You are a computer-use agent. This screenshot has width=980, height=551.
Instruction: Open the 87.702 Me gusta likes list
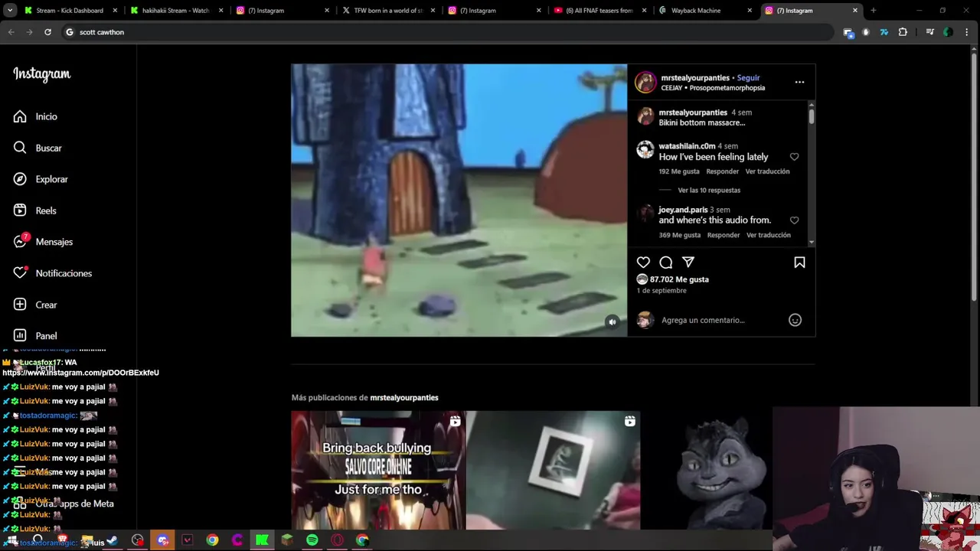coord(679,279)
